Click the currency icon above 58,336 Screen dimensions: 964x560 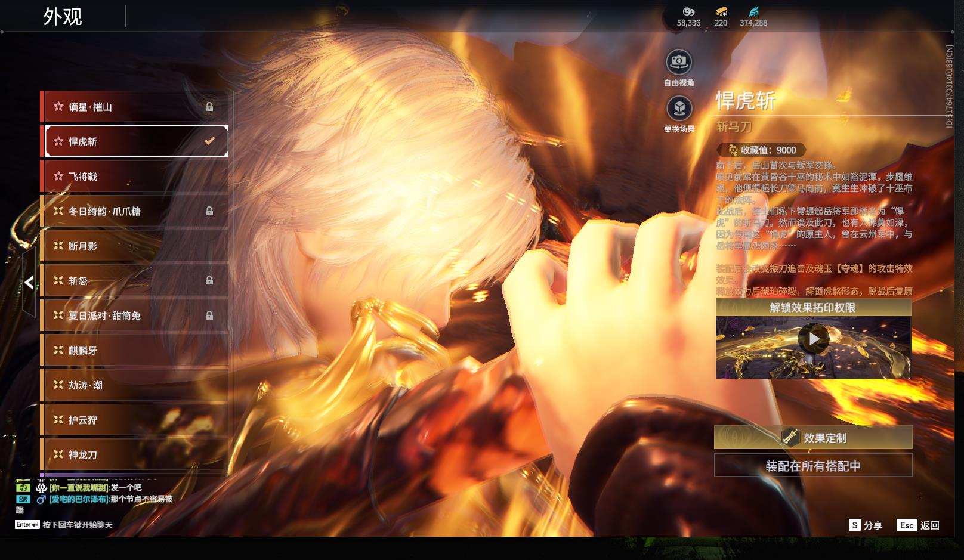[688, 11]
